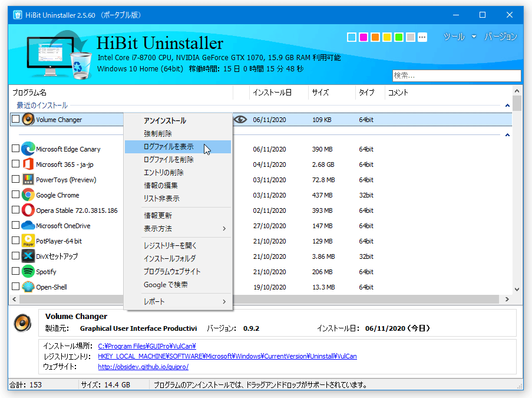Click the vertical scrollbar down arrow
Viewport: 532px width, 398px height.
(x=517, y=290)
